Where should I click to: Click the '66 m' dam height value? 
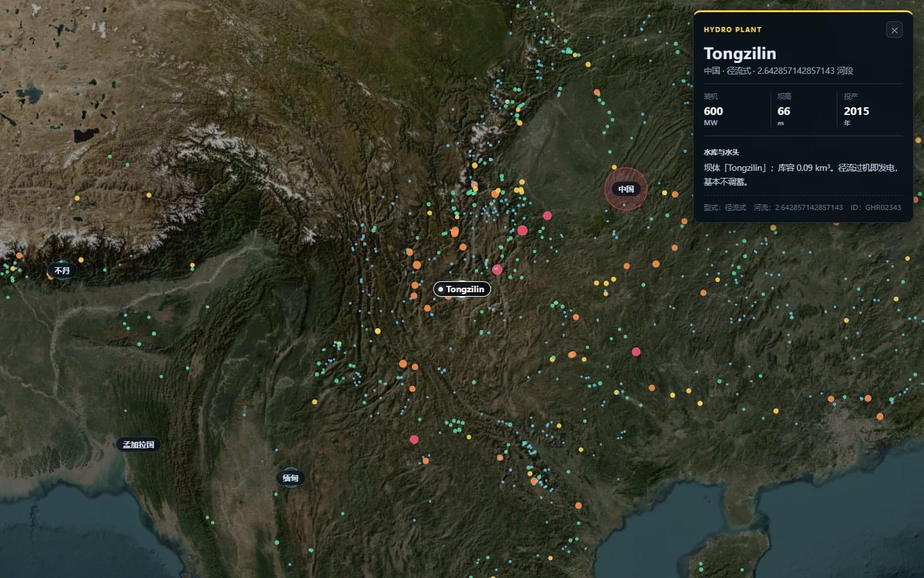click(x=783, y=116)
